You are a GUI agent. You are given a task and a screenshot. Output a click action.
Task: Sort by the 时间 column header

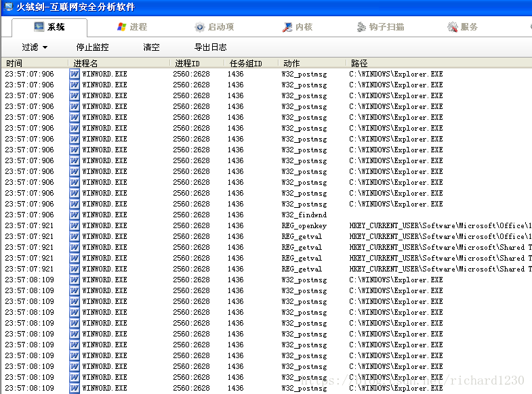35,63
